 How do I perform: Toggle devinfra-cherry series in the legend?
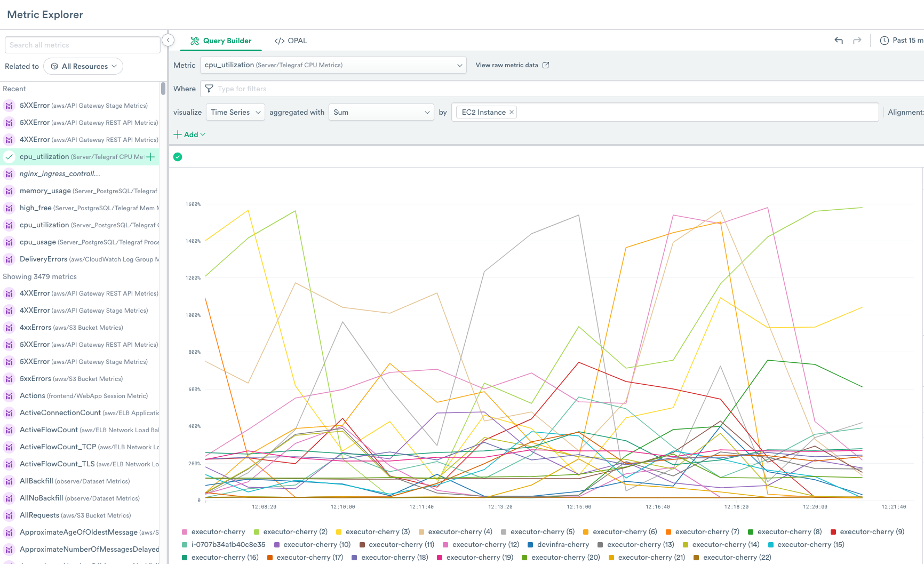[562, 545]
